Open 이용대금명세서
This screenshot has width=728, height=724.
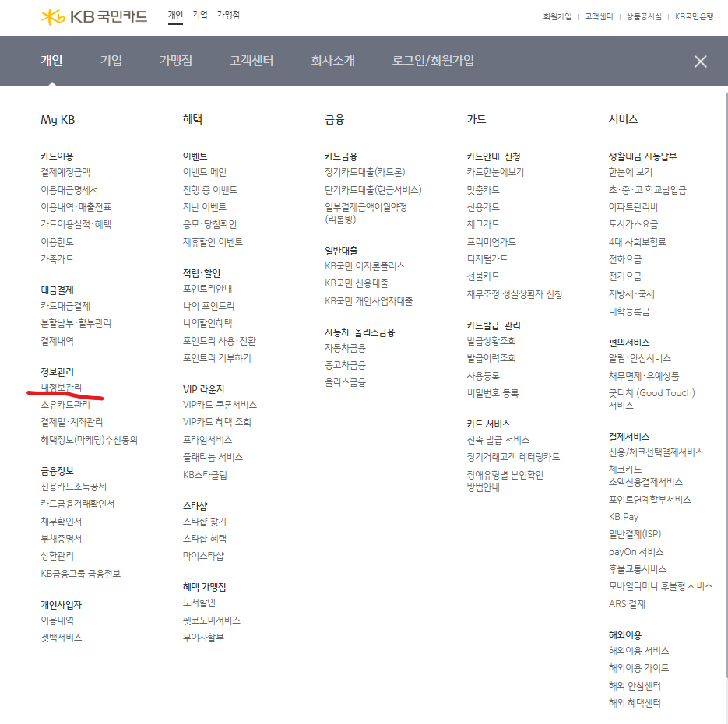click(69, 190)
